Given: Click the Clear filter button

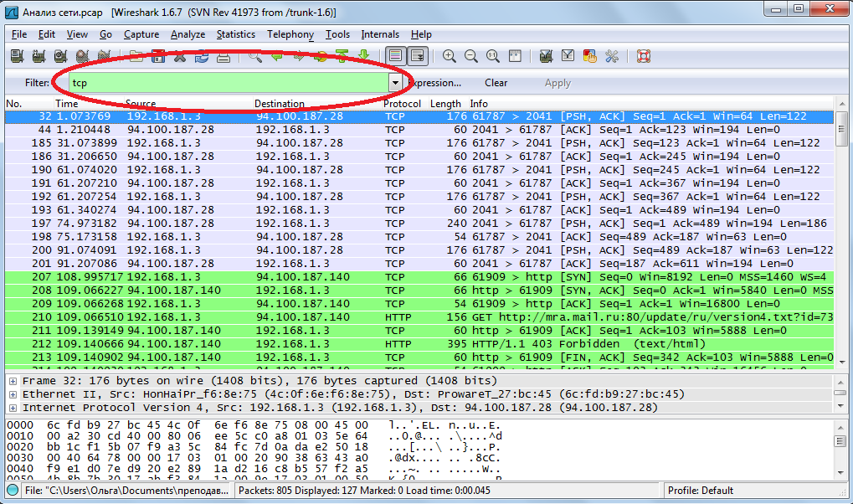Looking at the screenshot, I should coord(496,83).
